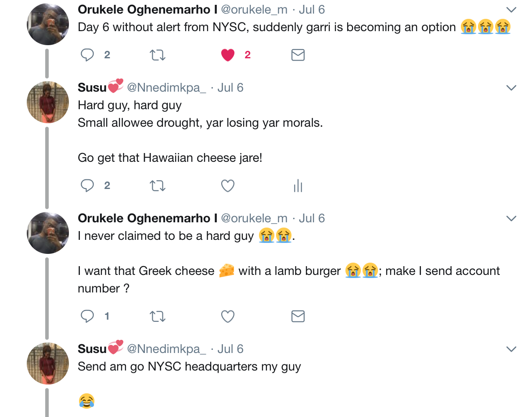The width and height of the screenshot is (532, 417).
Task: Reply to the garri tweet
Action: (87, 55)
